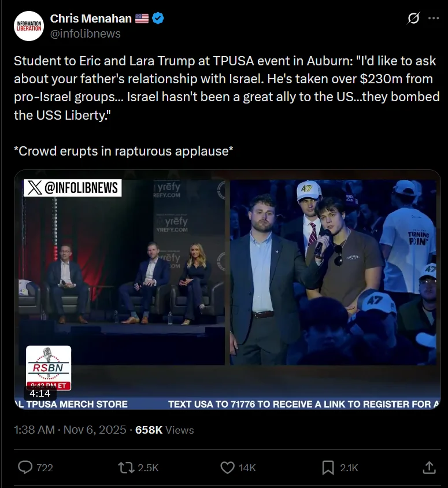Visit the @infolibnews handle link

[x=85, y=34]
